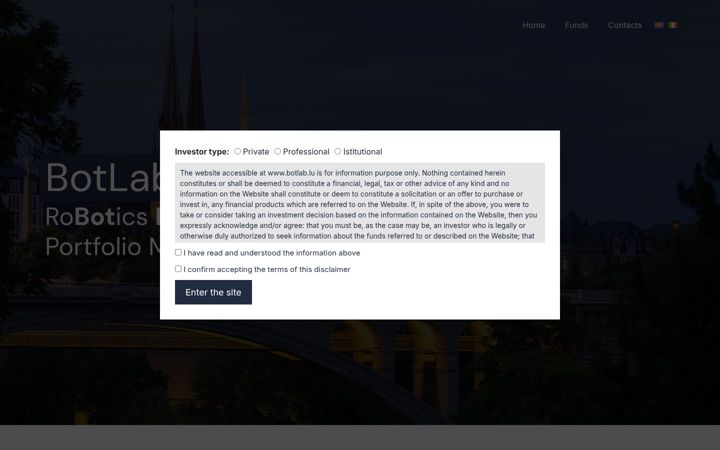Select the Private investor type radio button

[237, 151]
